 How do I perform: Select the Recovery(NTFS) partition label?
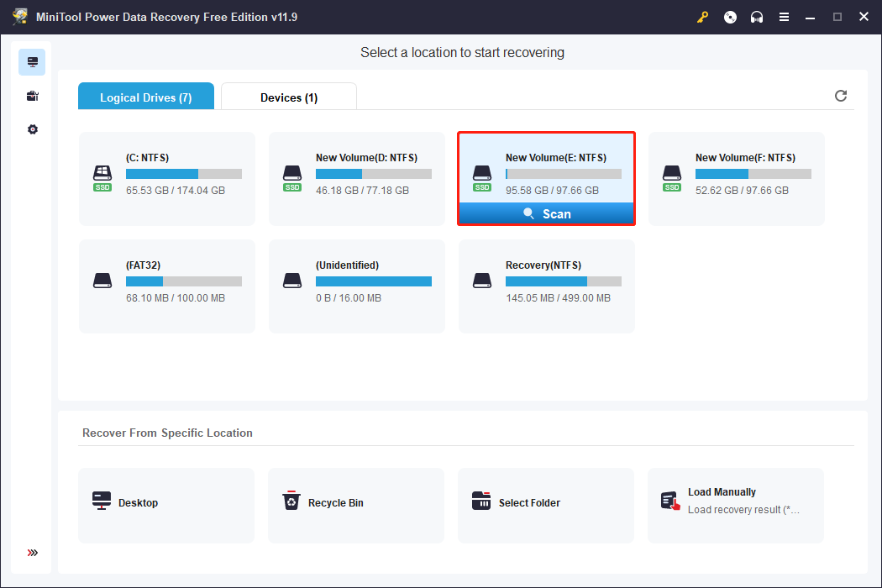[543, 265]
